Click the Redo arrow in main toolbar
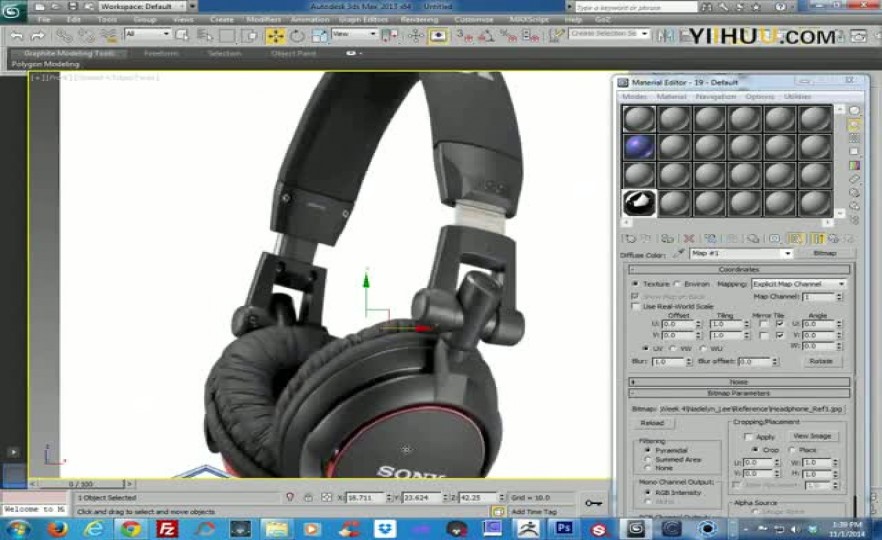The height and width of the screenshot is (540, 882). [x=38, y=35]
